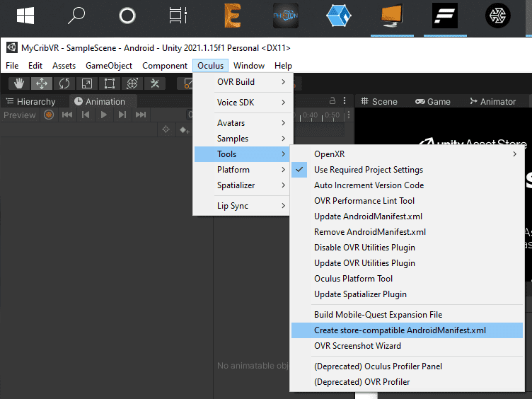Open Windows search from taskbar

click(76, 16)
